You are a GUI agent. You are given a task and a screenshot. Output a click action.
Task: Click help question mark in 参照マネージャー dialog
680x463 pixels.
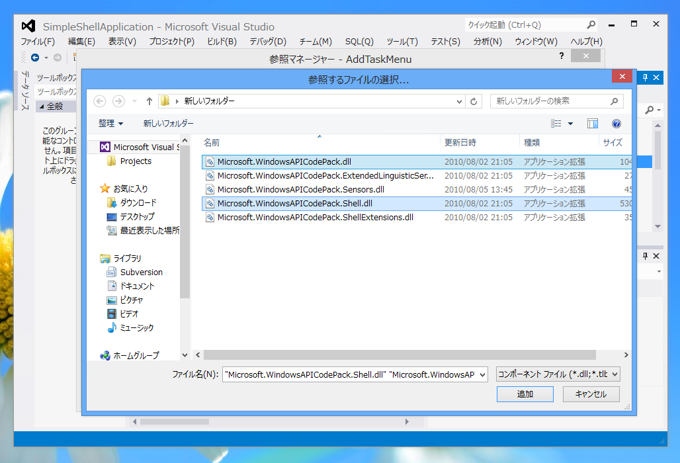tap(562, 55)
